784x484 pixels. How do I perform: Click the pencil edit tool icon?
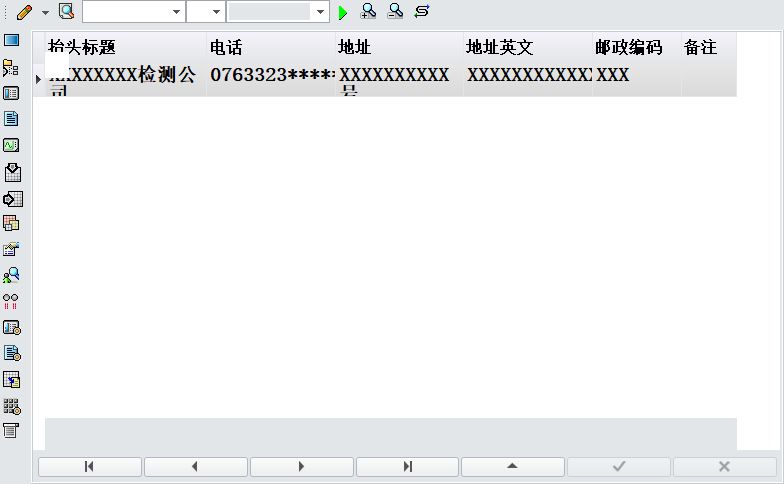(x=24, y=12)
